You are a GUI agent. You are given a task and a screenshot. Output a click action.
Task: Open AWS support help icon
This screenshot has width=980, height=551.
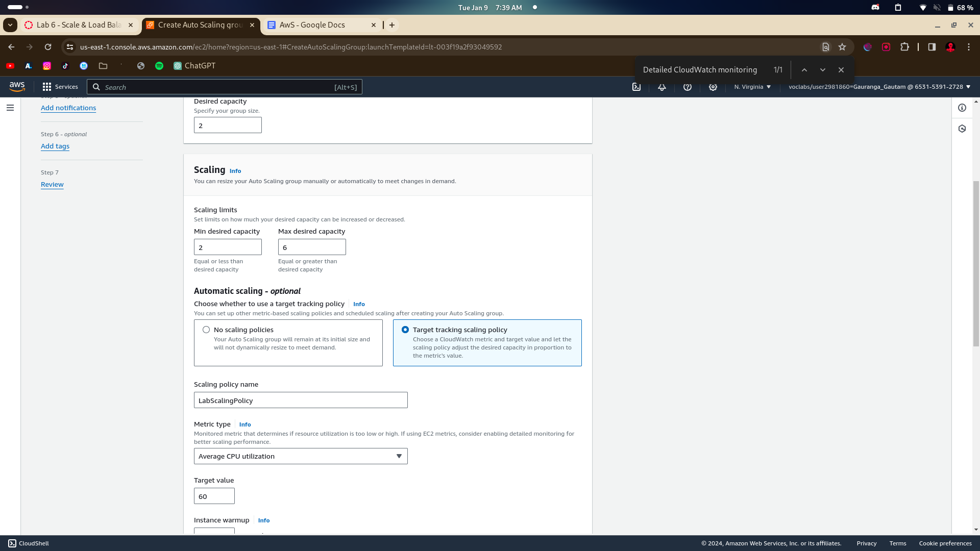click(x=687, y=87)
